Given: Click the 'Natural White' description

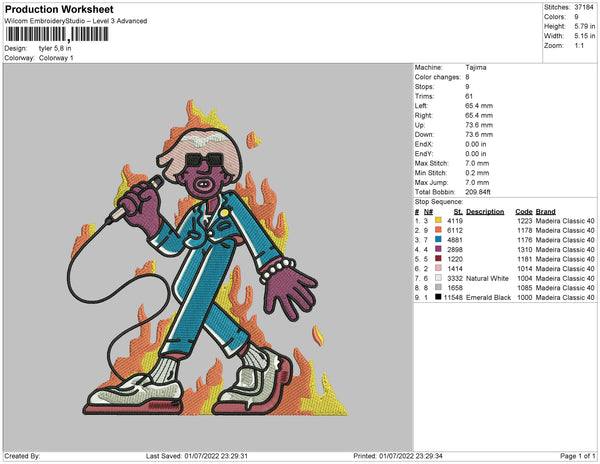Looking at the screenshot, I should click(488, 278).
